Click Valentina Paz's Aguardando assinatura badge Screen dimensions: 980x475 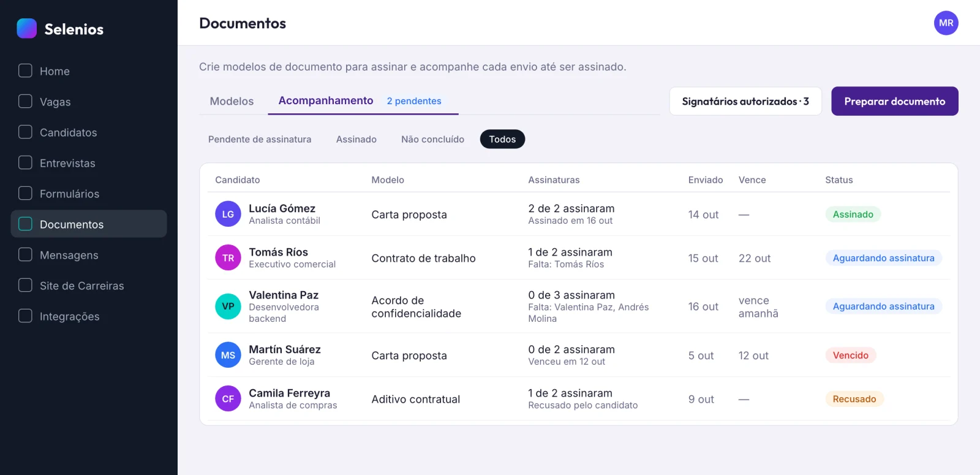[x=884, y=306]
